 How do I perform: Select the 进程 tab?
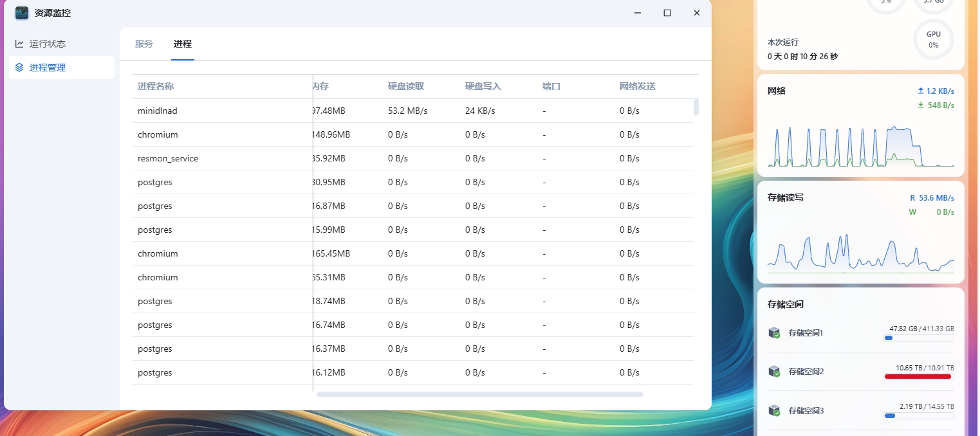(x=183, y=44)
